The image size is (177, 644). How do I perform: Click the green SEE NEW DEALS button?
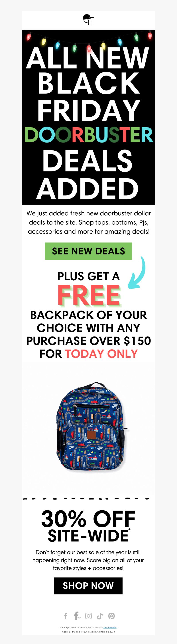pos(88,251)
